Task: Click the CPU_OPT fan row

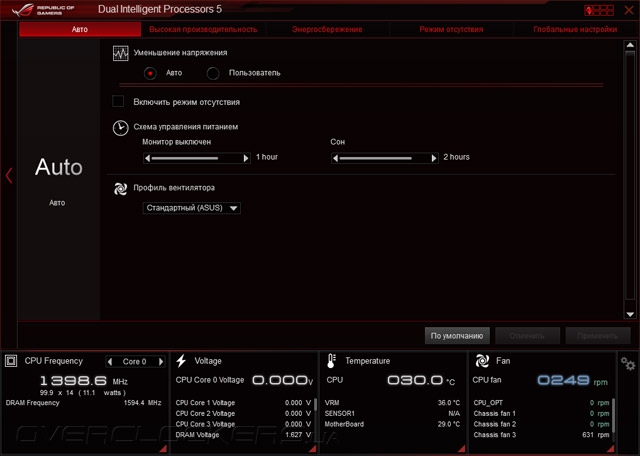Action: 541,403
